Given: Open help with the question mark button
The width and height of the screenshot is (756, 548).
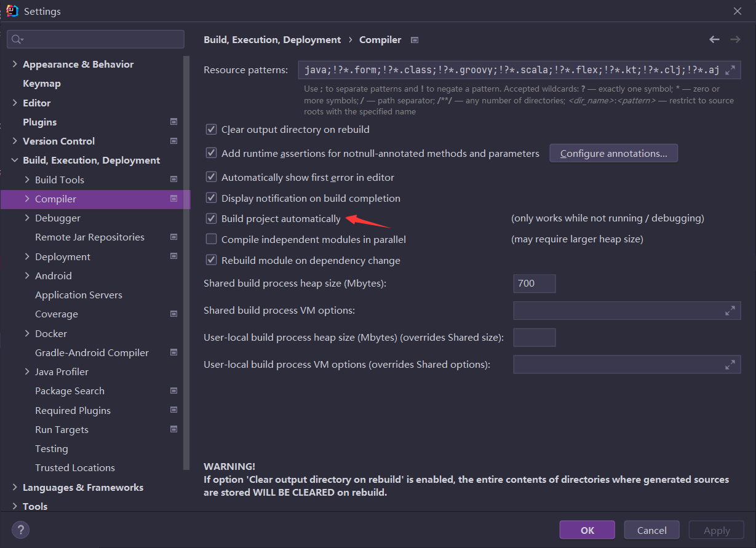Looking at the screenshot, I should click(20, 530).
